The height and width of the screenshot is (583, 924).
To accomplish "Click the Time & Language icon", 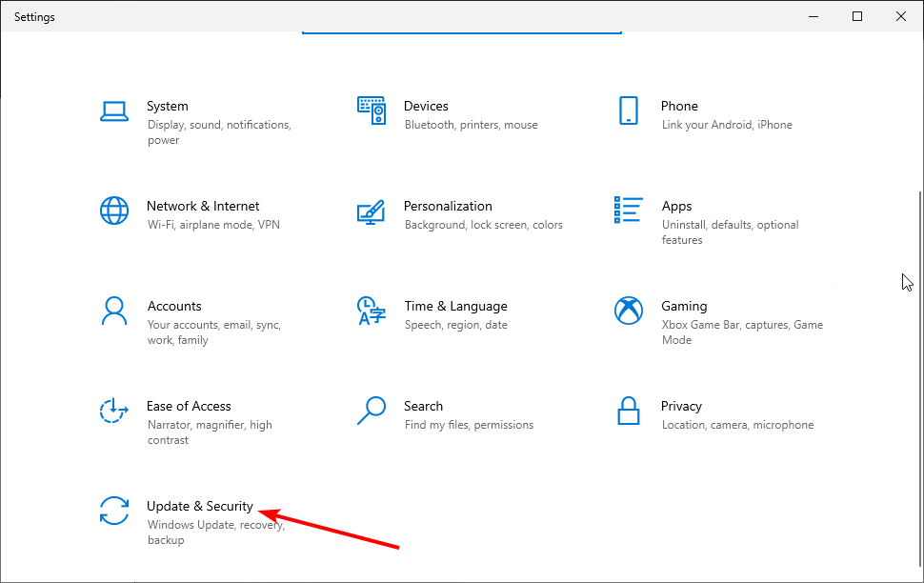I will [x=372, y=311].
